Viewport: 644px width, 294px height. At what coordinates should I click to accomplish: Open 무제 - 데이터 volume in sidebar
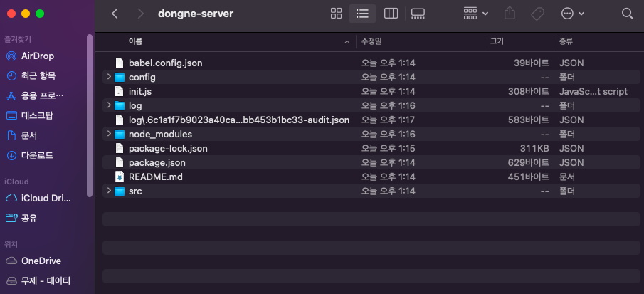point(46,281)
